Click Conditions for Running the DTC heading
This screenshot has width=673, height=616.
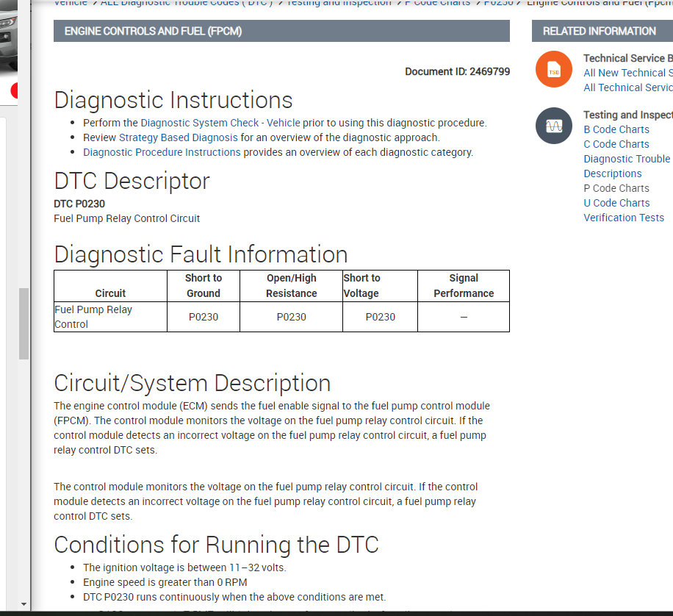click(216, 545)
